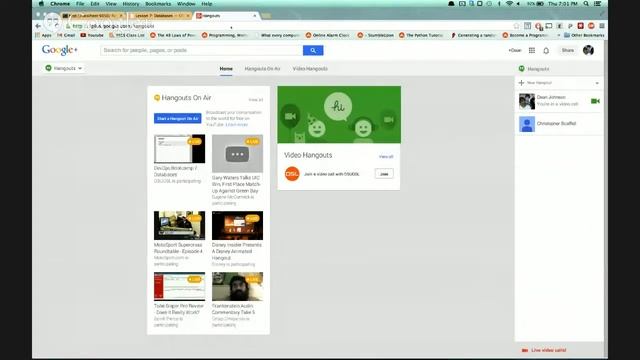
Task: Click the browser address bar
Action: 286,26
